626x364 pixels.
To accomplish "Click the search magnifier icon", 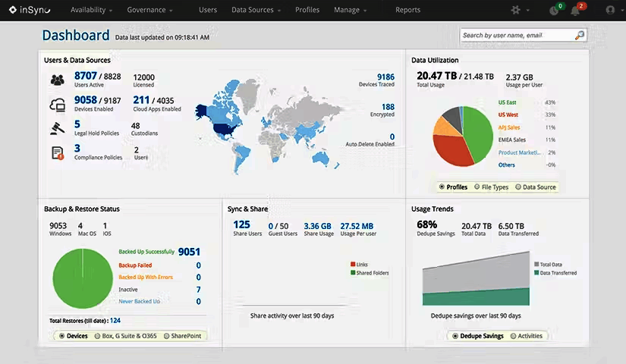I will [579, 35].
